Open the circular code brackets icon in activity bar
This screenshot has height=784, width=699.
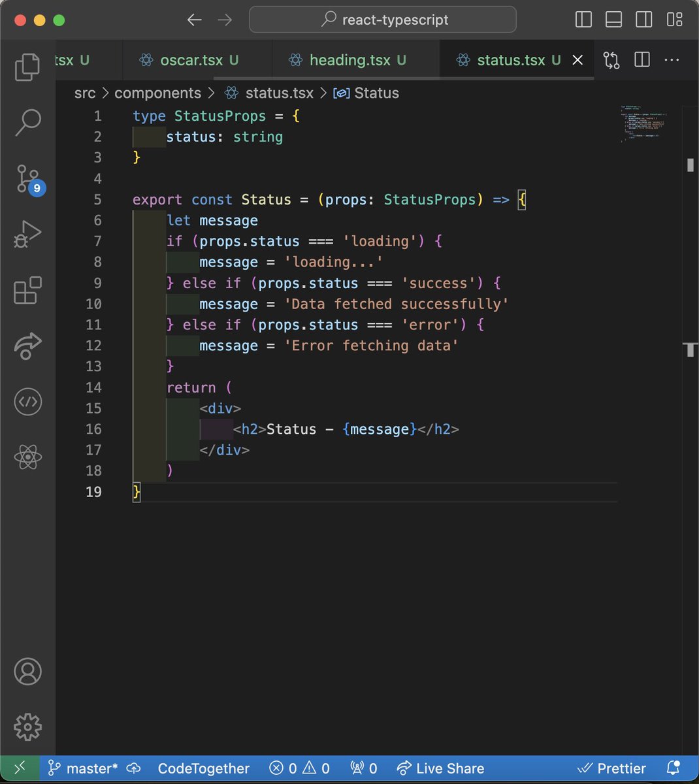tap(27, 401)
